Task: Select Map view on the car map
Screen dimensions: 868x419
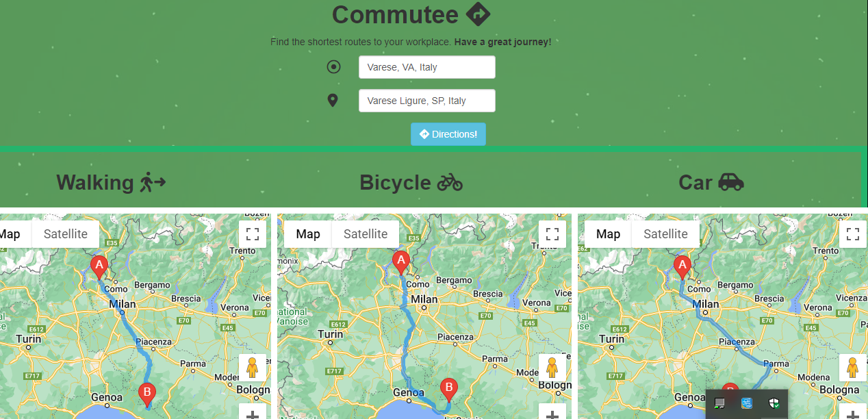Action: 608,234
